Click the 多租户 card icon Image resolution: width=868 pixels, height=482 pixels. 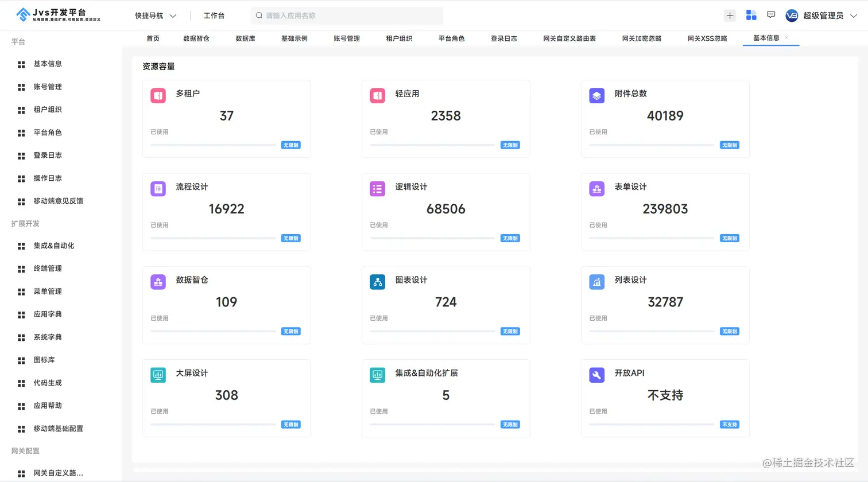[x=158, y=96]
